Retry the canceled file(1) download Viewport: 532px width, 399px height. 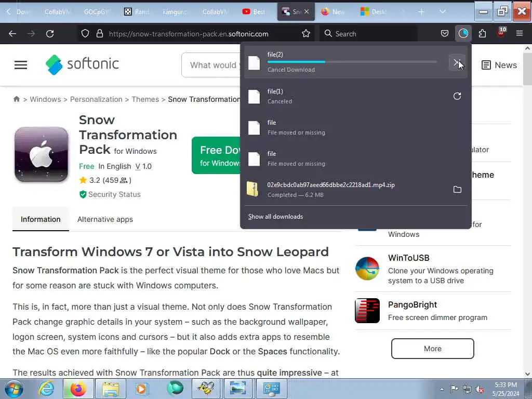[457, 96]
